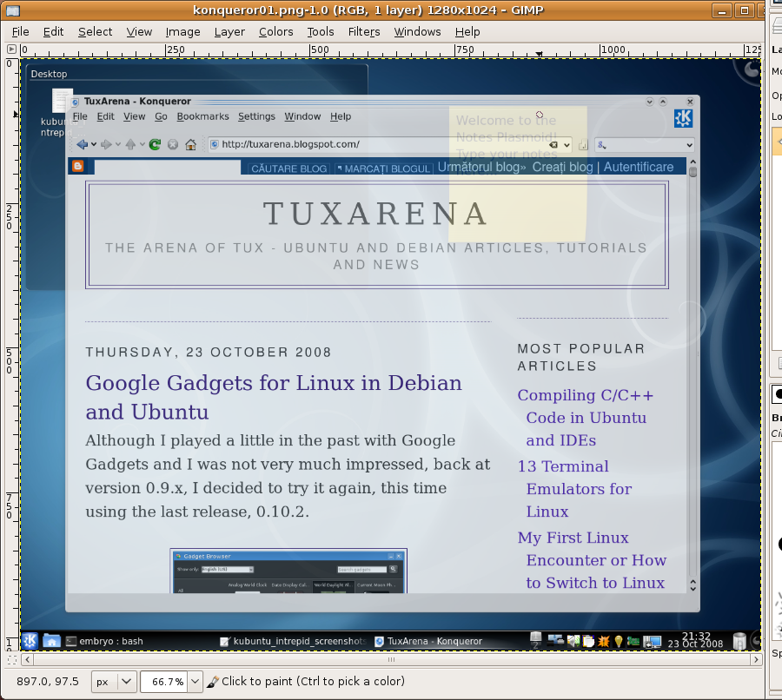Viewport: 782px width, 700px height.
Task: Click the gray Stop icon in Konqueror
Action: (x=173, y=144)
